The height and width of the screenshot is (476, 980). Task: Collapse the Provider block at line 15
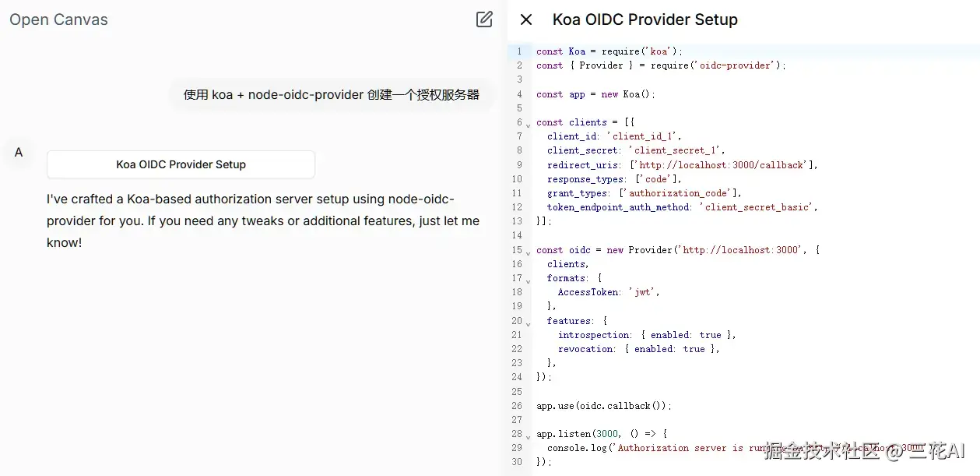pyautogui.click(x=528, y=252)
